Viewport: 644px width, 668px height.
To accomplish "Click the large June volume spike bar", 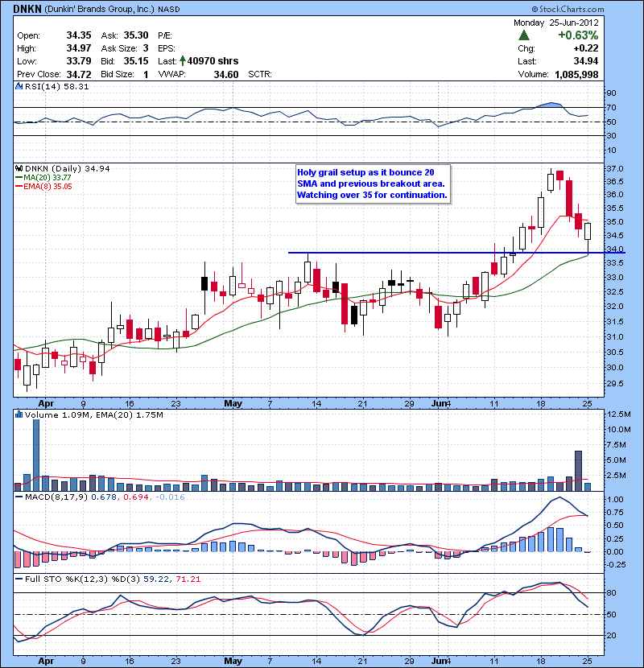I will tap(578, 471).
